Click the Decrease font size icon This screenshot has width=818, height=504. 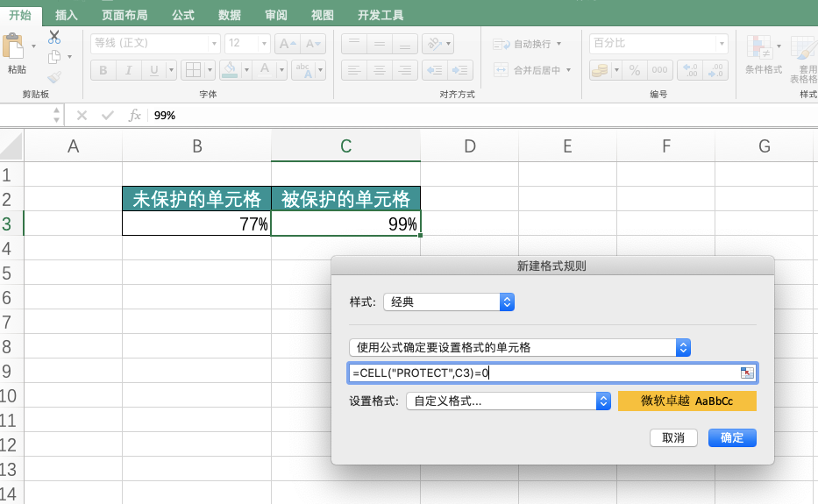[313, 43]
